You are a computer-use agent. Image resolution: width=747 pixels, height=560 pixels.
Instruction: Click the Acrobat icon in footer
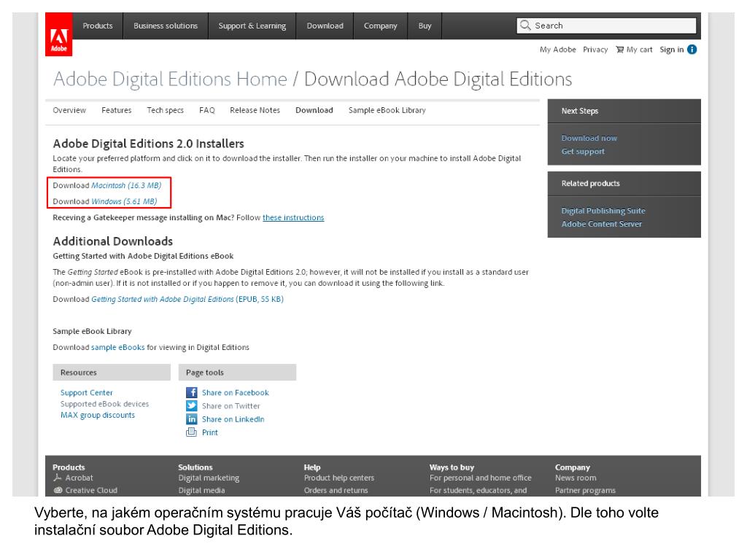point(58,478)
